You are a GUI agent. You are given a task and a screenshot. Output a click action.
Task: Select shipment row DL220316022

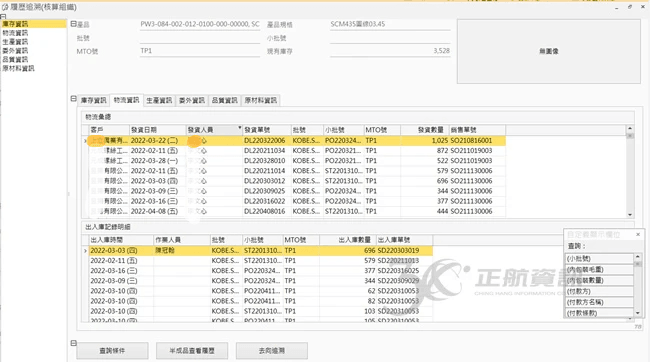pos(297,202)
